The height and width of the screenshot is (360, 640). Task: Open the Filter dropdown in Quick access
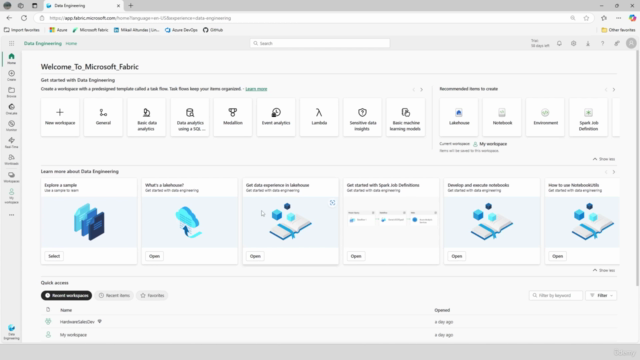(601, 296)
